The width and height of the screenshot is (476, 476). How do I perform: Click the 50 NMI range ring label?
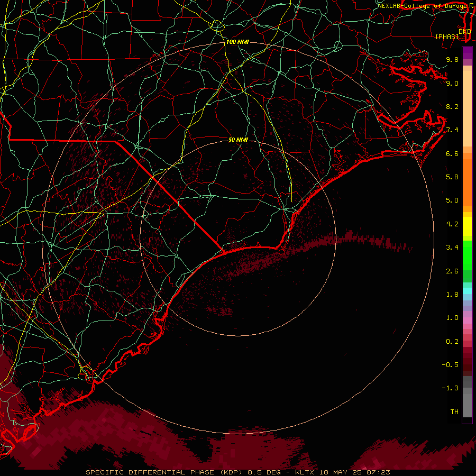(x=239, y=140)
